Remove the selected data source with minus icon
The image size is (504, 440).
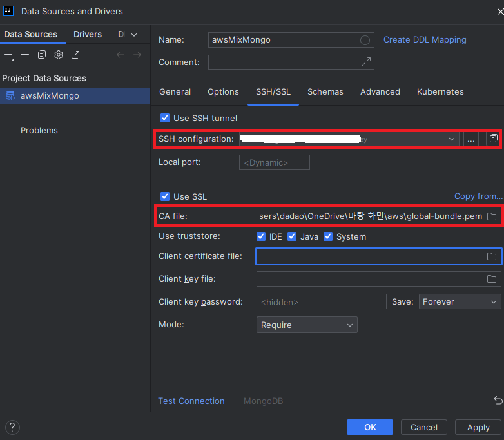24,55
